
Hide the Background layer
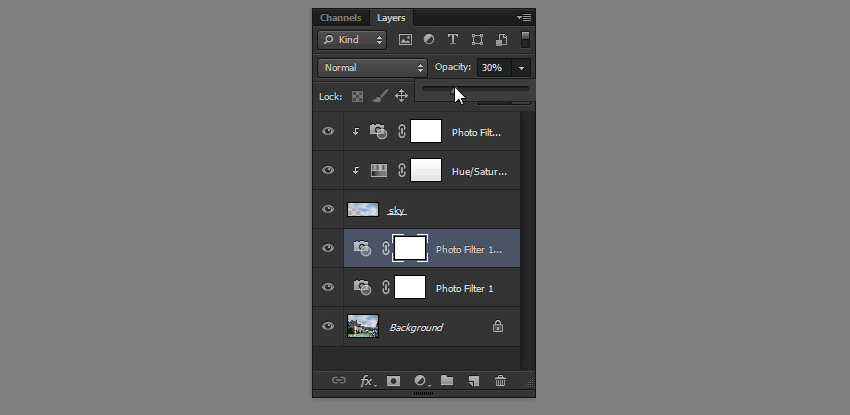tap(328, 326)
